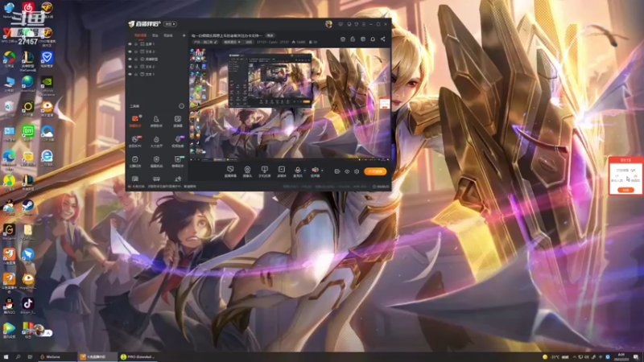Hide the 全屏1 source with its eye icon
Viewport: 644px width, 362px height.
[x=130, y=44]
